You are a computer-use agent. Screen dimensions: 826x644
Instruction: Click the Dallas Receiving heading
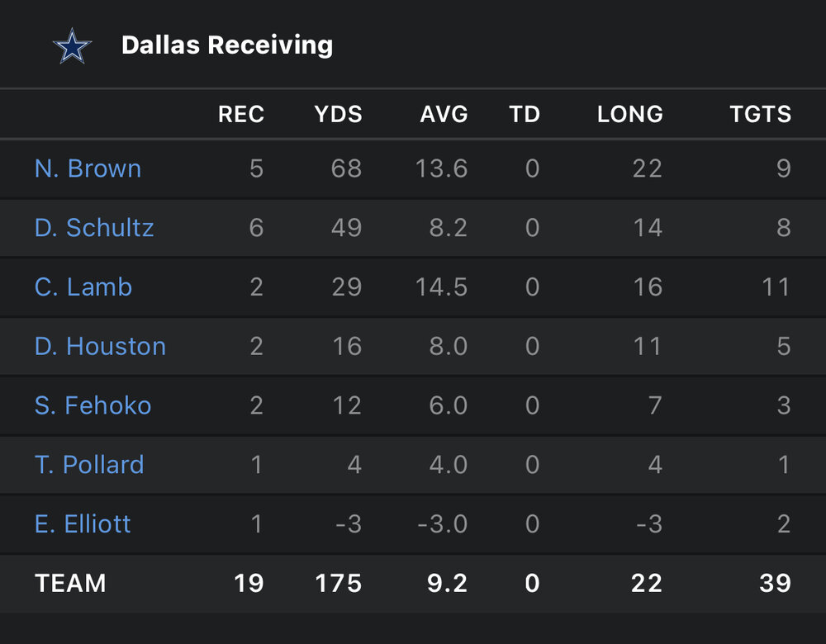click(x=227, y=45)
